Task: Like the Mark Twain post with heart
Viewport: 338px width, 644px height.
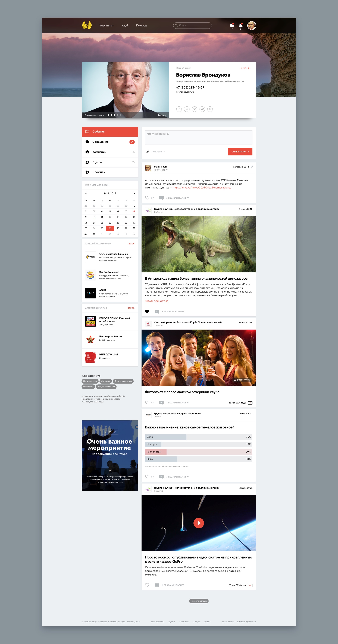Action: point(147,197)
